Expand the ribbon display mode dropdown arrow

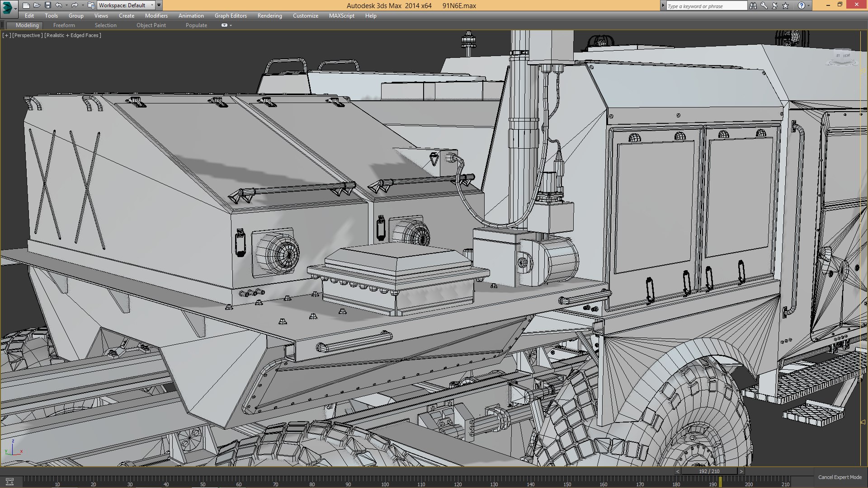[231, 26]
